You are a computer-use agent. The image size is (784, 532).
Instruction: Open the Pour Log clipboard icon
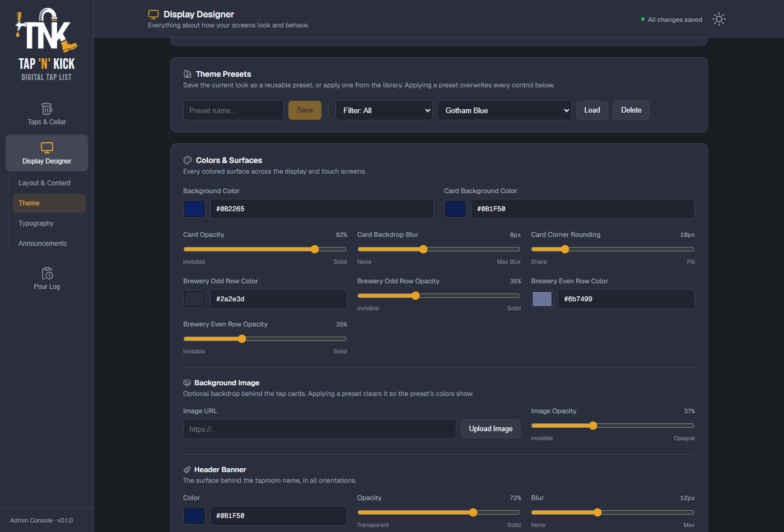47,273
